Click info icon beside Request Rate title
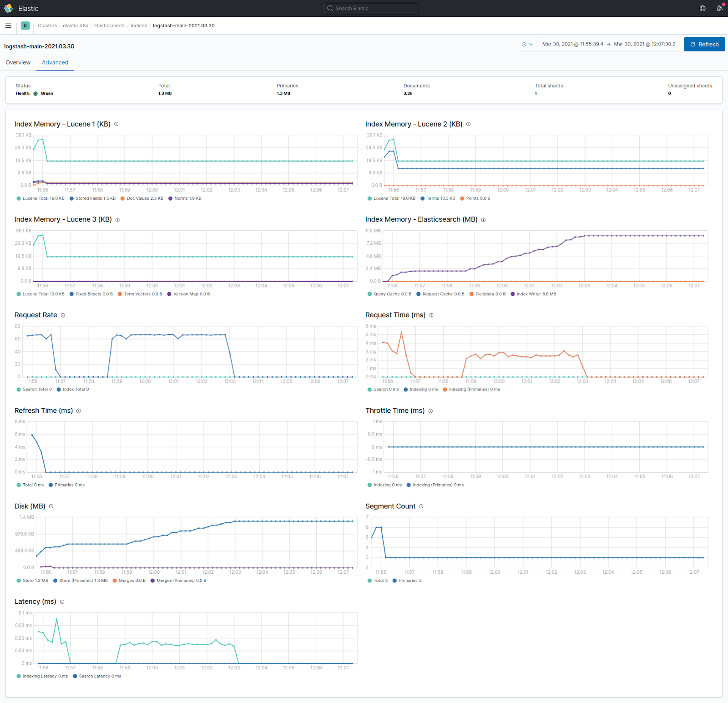 (63, 315)
